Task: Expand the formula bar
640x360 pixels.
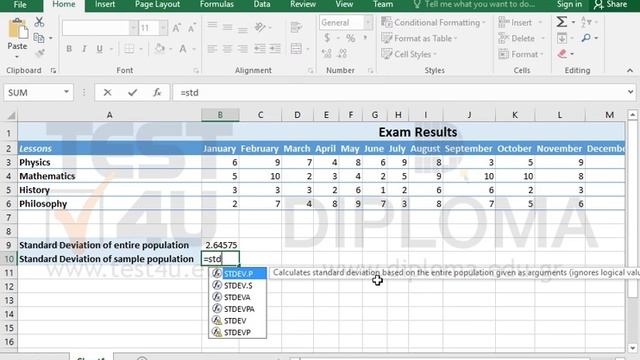Action: point(631,92)
